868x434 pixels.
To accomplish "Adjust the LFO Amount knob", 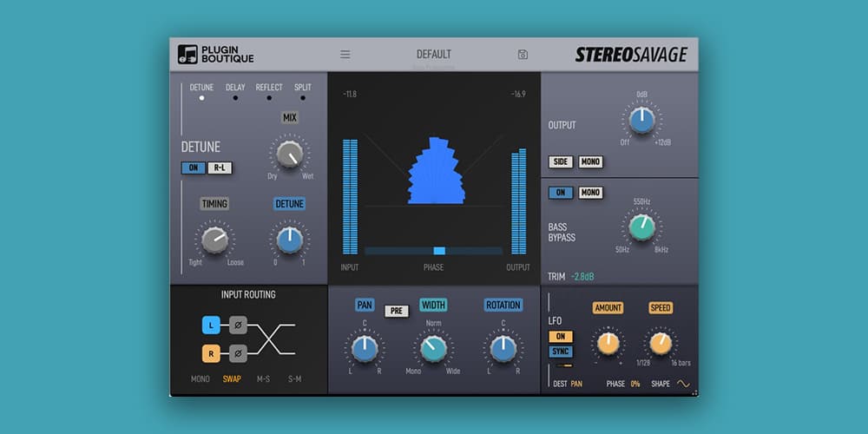I will pos(608,343).
